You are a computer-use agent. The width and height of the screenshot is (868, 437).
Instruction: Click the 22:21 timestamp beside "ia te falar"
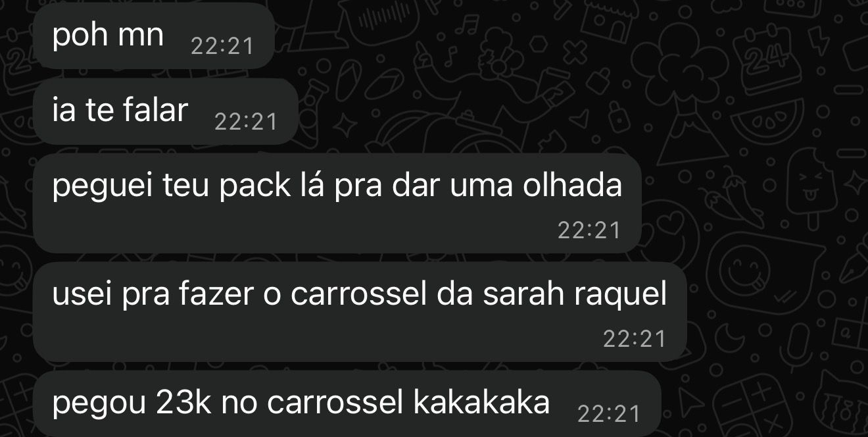click(246, 122)
